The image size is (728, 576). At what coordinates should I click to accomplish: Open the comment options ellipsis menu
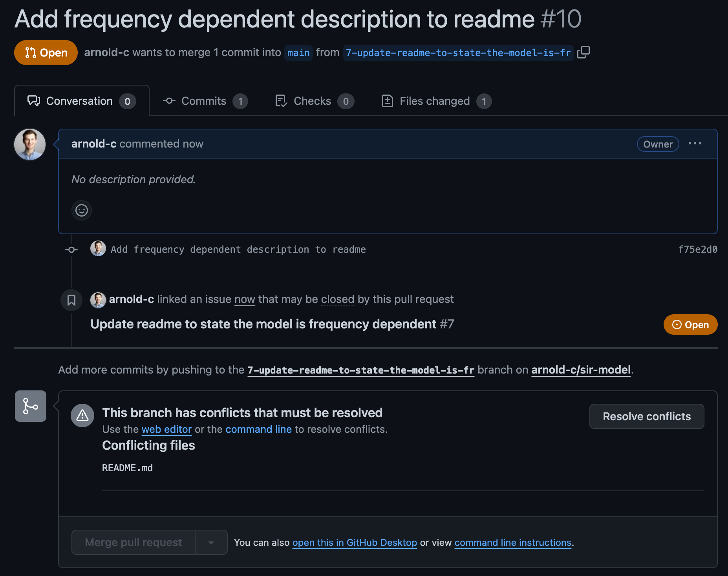(x=695, y=144)
